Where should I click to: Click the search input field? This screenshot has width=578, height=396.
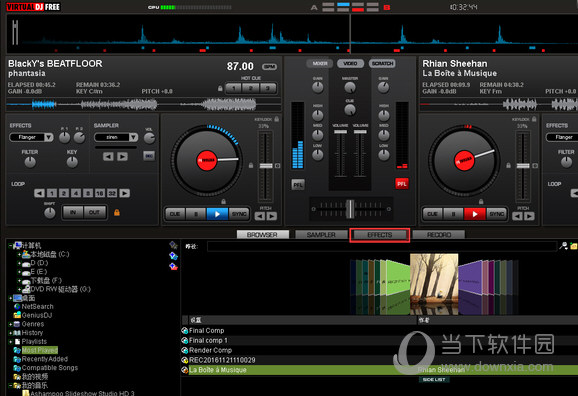(382, 246)
